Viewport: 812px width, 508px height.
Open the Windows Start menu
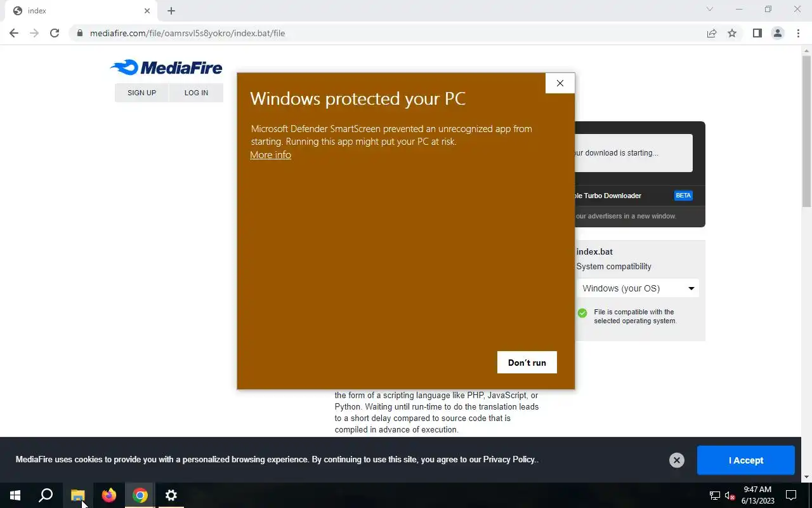[15, 495]
